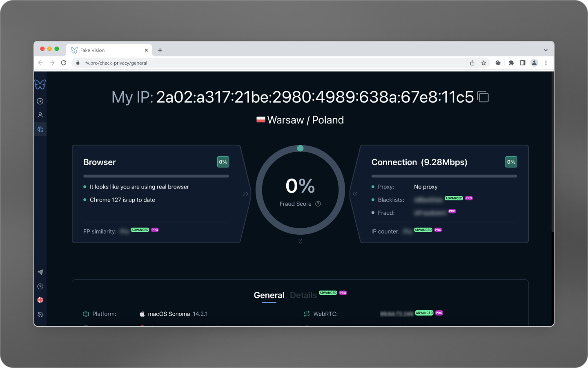Open the browser tab overview dropdown arrow
The width and height of the screenshot is (588, 368).
coord(546,49)
